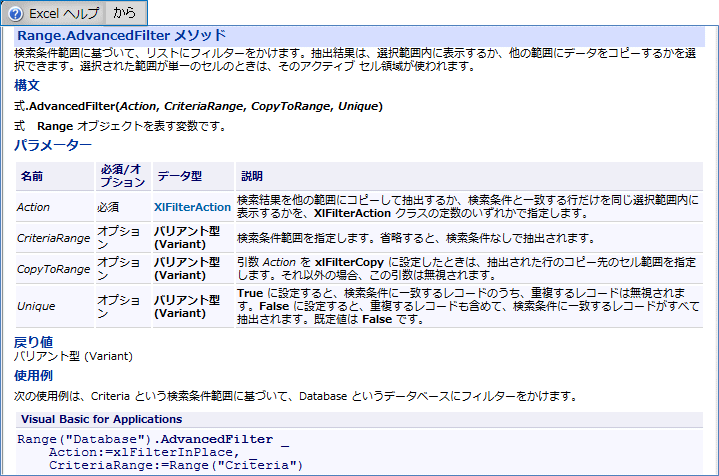Image resolution: width=719 pixels, height=476 pixels.
Task: Click the 必須 cell in Action row
Action: (123, 207)
